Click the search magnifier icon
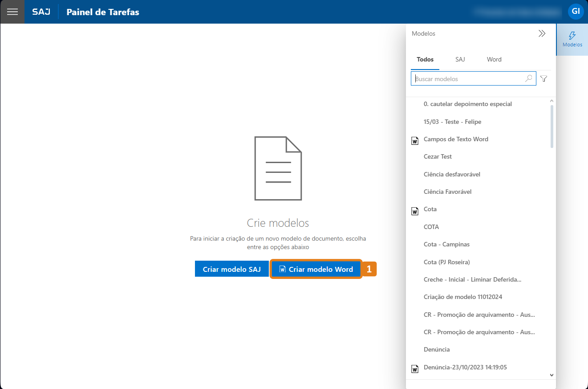Viewport: 588px width, 389px height. click(x=528, y=78)
